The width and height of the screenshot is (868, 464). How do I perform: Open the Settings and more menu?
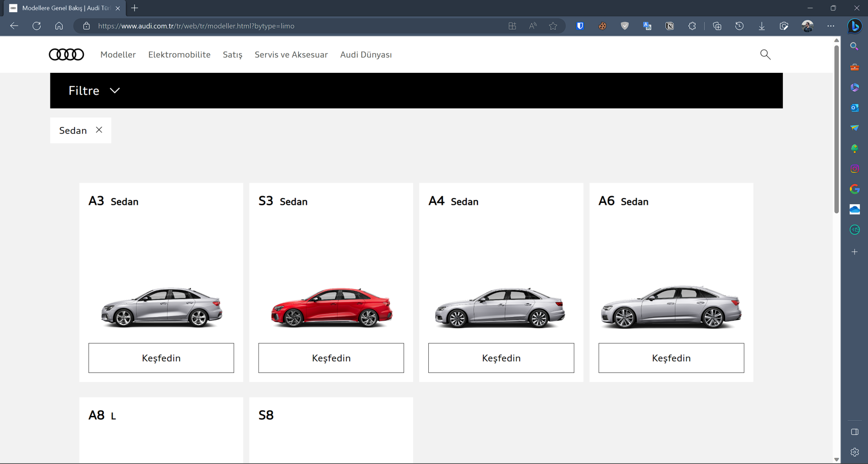pyautogui.click(x=831, y=26)
